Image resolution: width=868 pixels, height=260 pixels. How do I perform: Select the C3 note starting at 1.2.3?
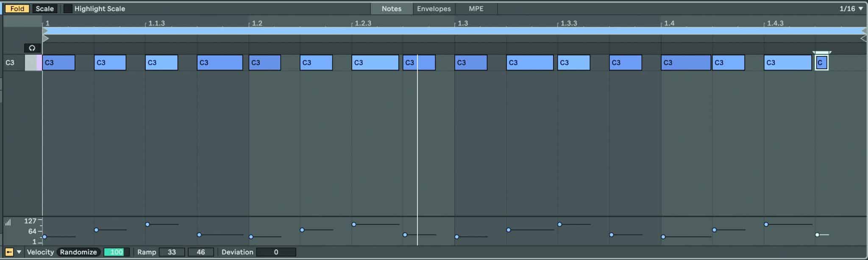click(x=375, y=62)
